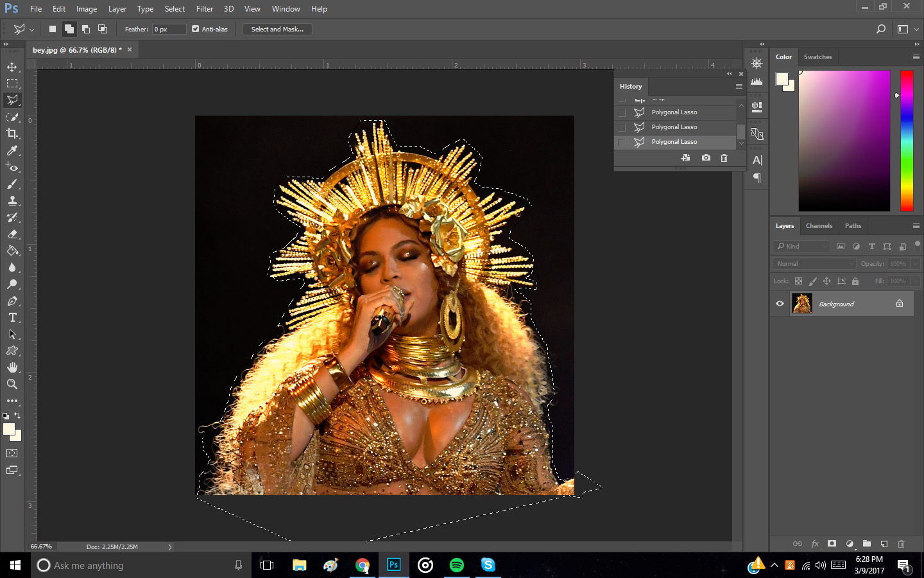Toggle the Anti-alias checkbox

[x=196, y=29]
